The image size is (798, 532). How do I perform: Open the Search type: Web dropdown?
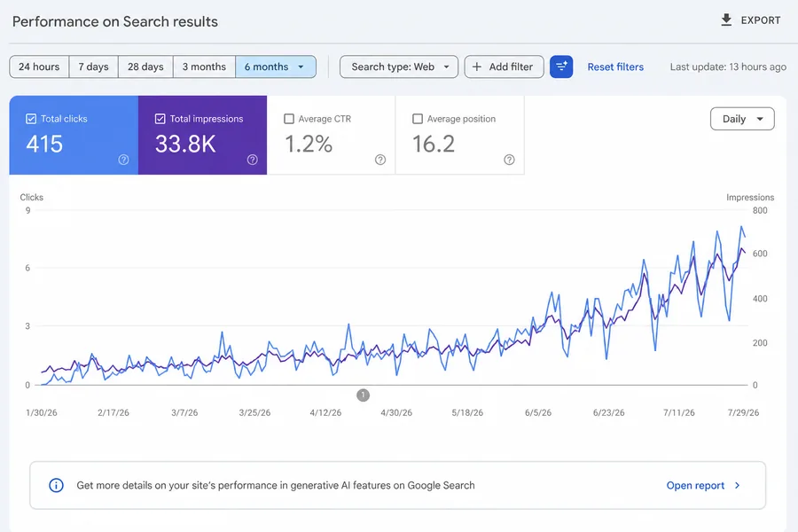pos(399,66)
